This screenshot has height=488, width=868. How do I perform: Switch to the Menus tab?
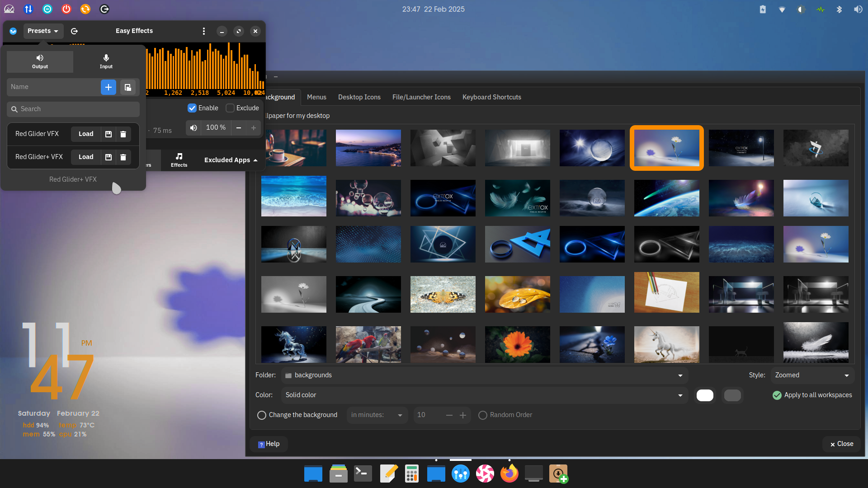(316, 97)
